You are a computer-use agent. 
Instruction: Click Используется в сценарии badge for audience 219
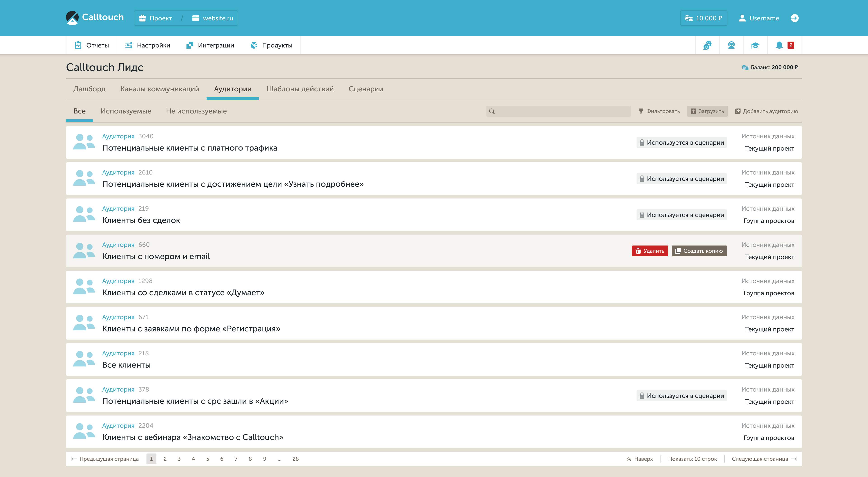pyautogui.click(x=682, y=215)
